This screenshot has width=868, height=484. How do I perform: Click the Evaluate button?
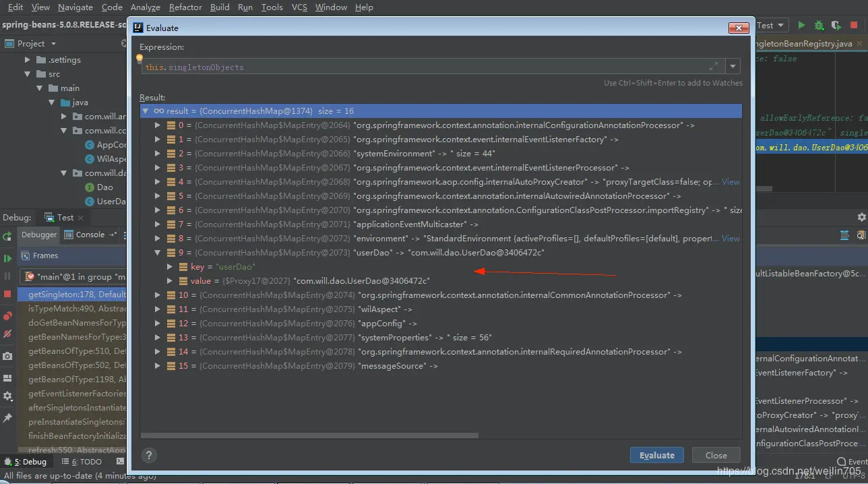(x=657, y=455)
